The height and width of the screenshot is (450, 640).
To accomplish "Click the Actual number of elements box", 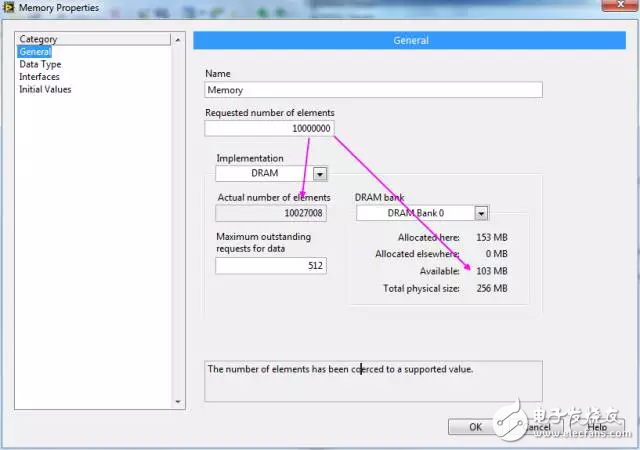I will 265,213.
